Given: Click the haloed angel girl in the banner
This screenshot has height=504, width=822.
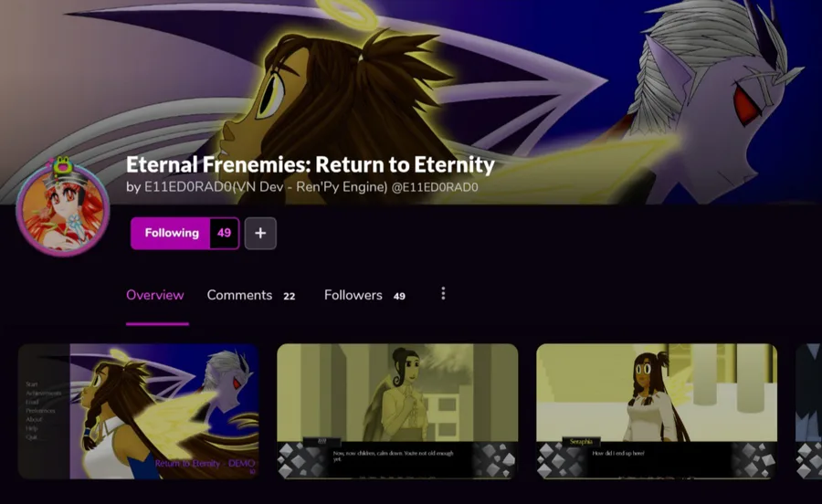Looking at the screenshot, I should click(x=325, y=100).
